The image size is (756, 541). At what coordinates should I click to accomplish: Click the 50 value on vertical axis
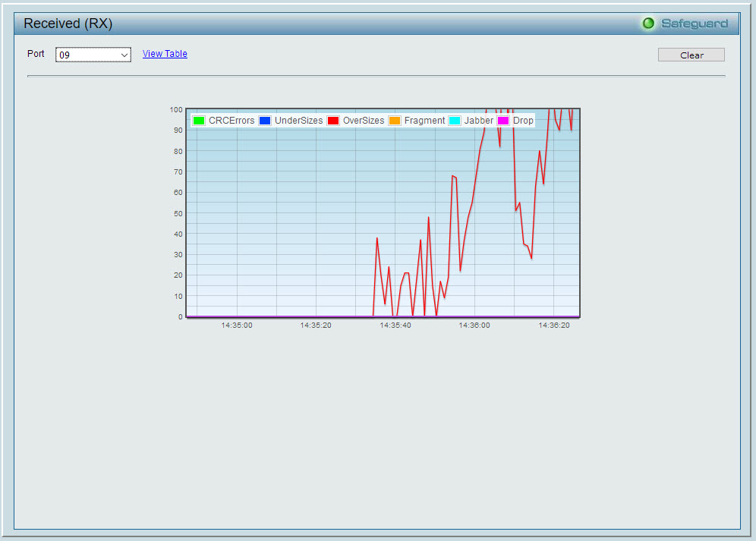click(178, 213)
